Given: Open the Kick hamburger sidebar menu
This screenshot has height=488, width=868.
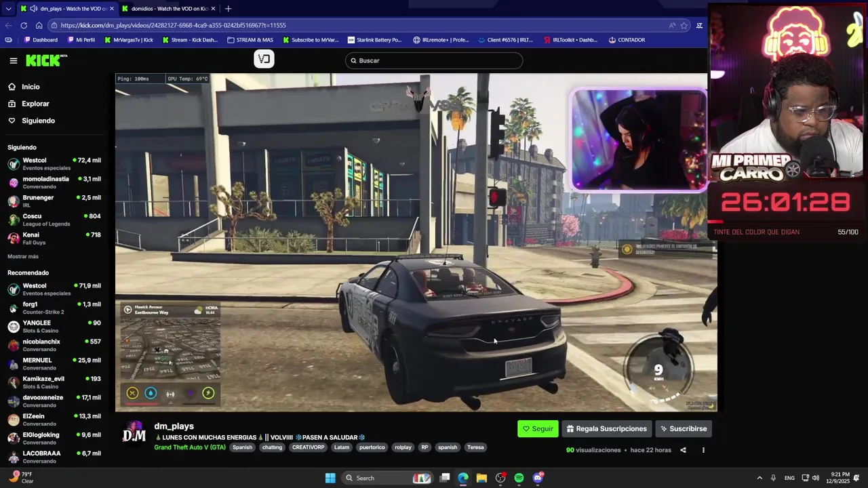Looking at the screenshot, I should tap(13, 60).
